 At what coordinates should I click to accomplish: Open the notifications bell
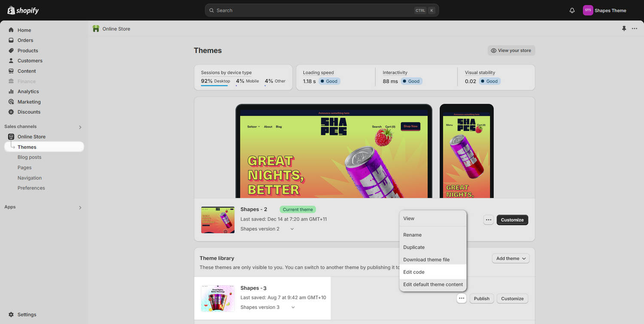click(x=572, y=10)
